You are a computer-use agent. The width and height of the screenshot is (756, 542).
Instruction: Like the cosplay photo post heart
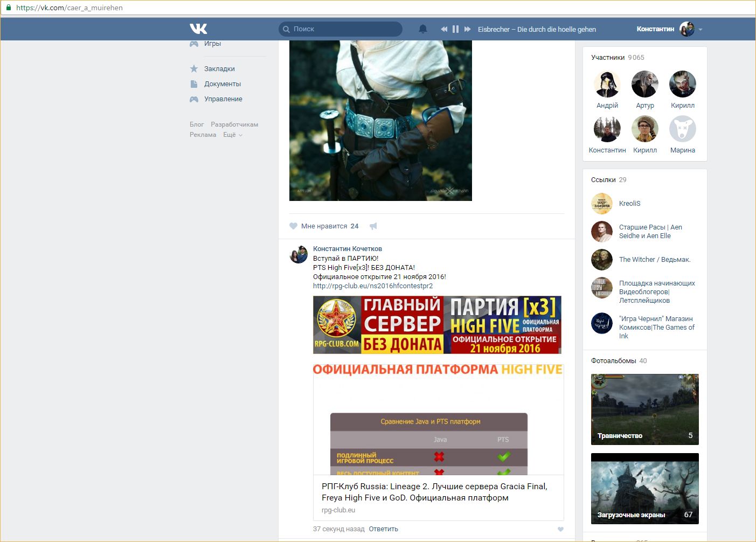point(293,226)
